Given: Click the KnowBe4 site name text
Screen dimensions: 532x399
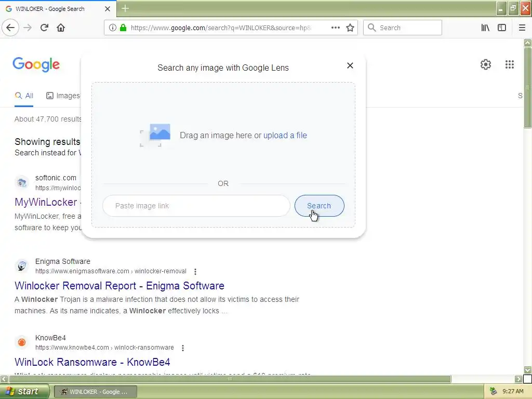Looking at the screenshot, I should click(x=50, y=338).
